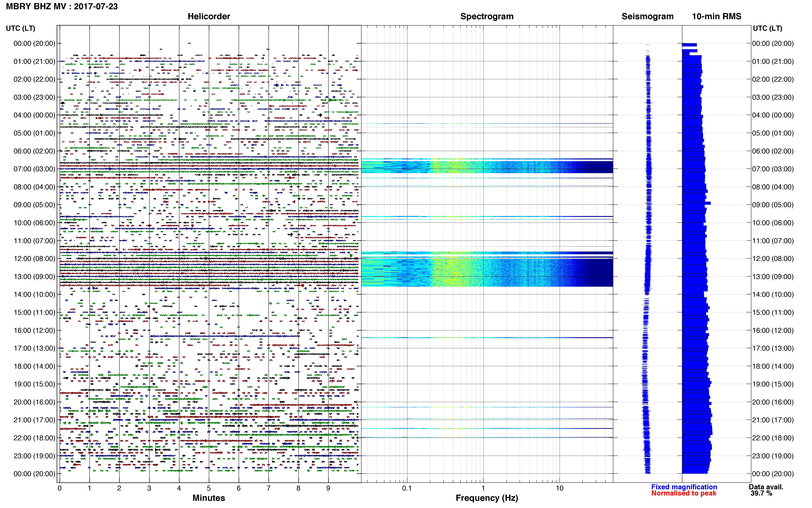Click the left '04:00 (00:00)' time label
Viewport: 812px width, 508px height.
click(34, 115)
